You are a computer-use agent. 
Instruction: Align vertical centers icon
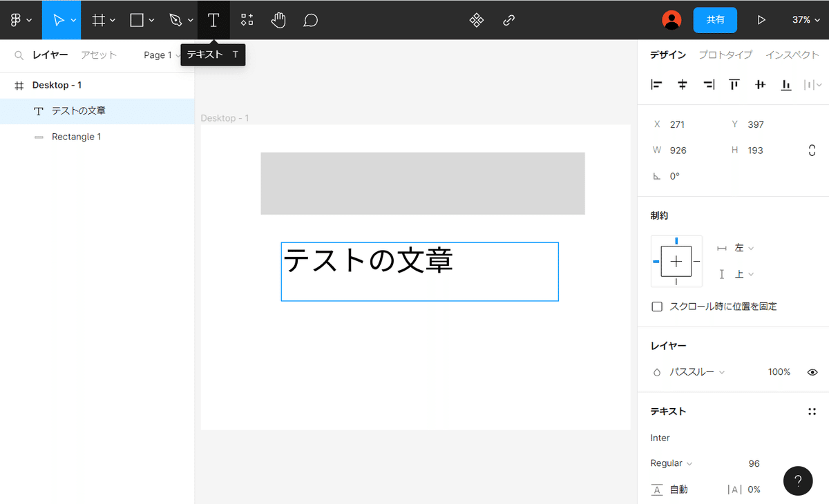click(x=761, y=85)
